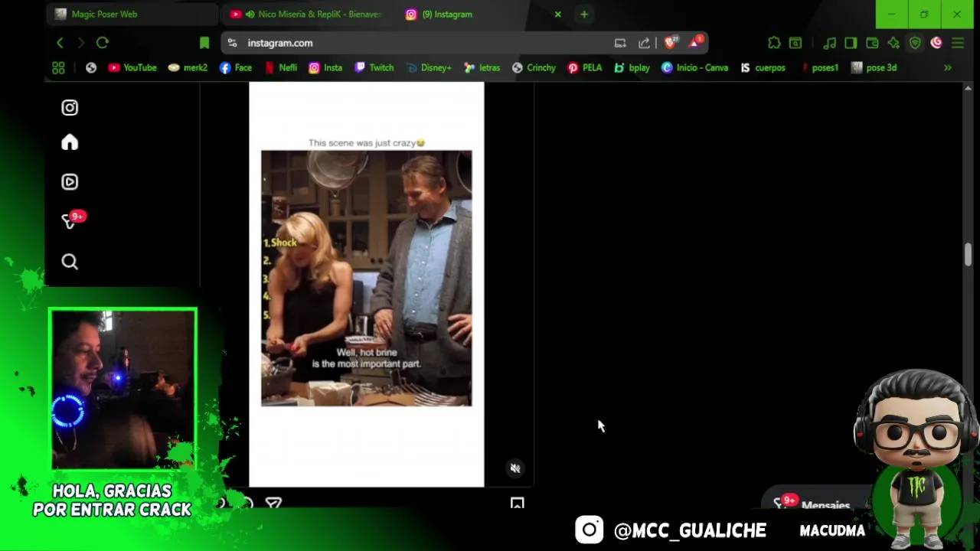This screenshot has width=980, height=551.
Task: Open Instagram direct messages icon with 9+ badge
Action: 71,220
